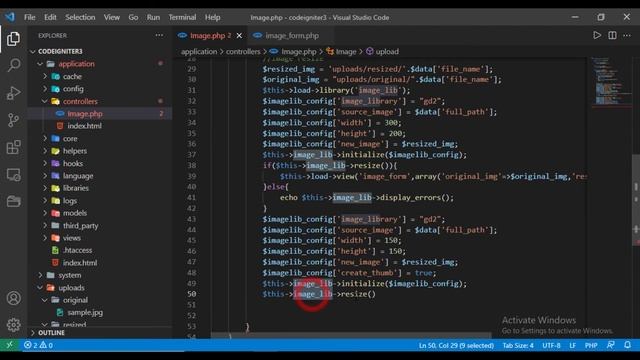The height and width of the screenshot is (360, 640).
Task: Click the upload method breadcrumb
Action: click(382, 51)
